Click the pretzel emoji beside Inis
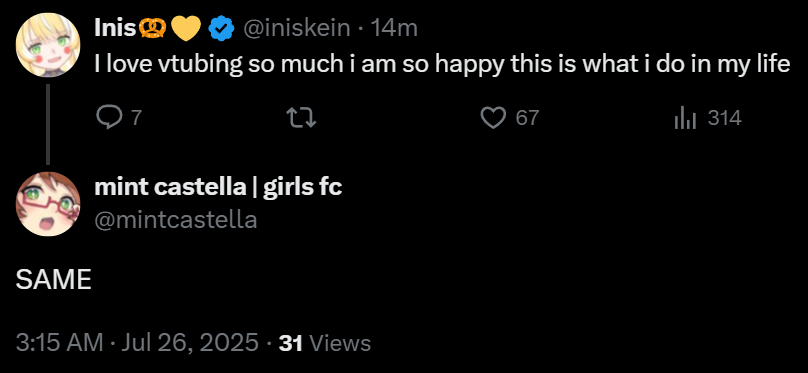This screenshot has width=808, height=373. coord(152,29)
